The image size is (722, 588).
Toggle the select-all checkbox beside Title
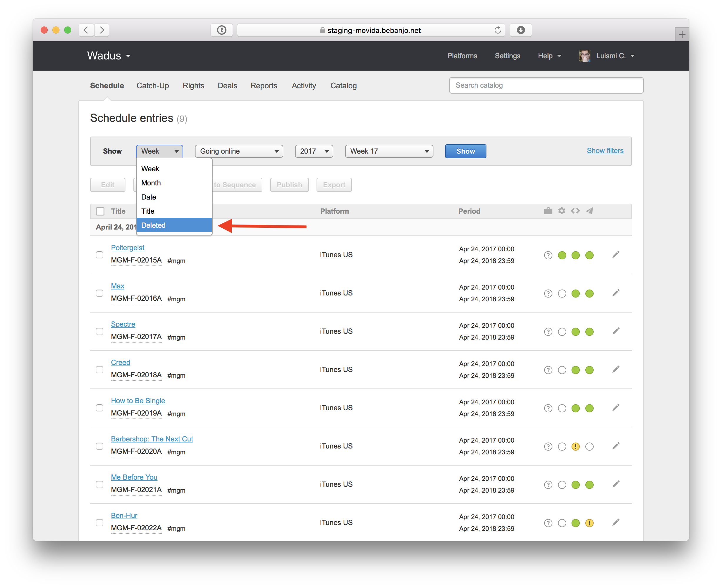(100, 211)
